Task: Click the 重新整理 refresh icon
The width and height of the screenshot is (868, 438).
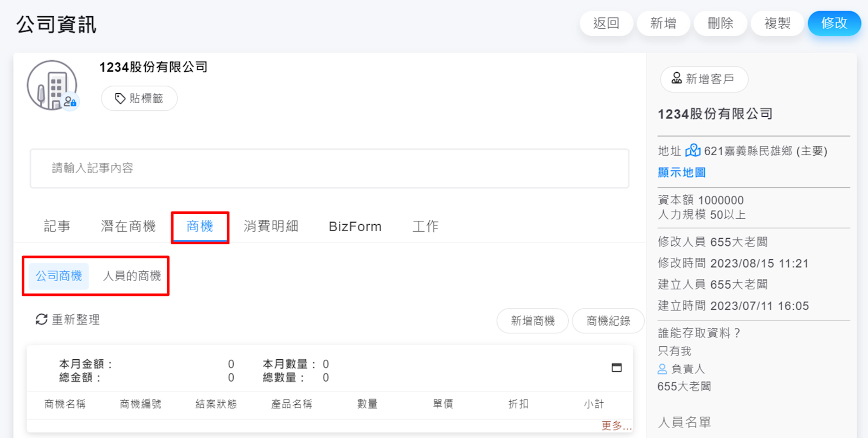Action: click(x=41, y=320)
